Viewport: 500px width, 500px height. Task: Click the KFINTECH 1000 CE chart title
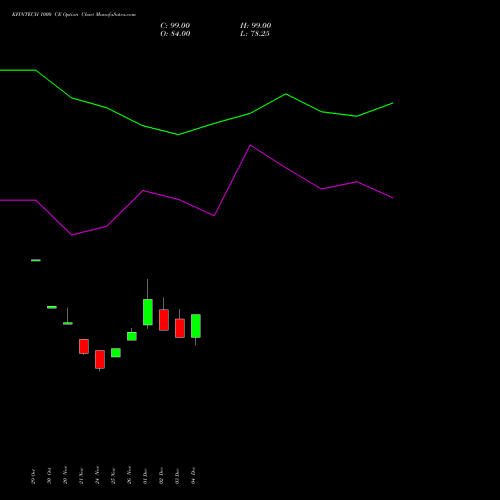74,15
